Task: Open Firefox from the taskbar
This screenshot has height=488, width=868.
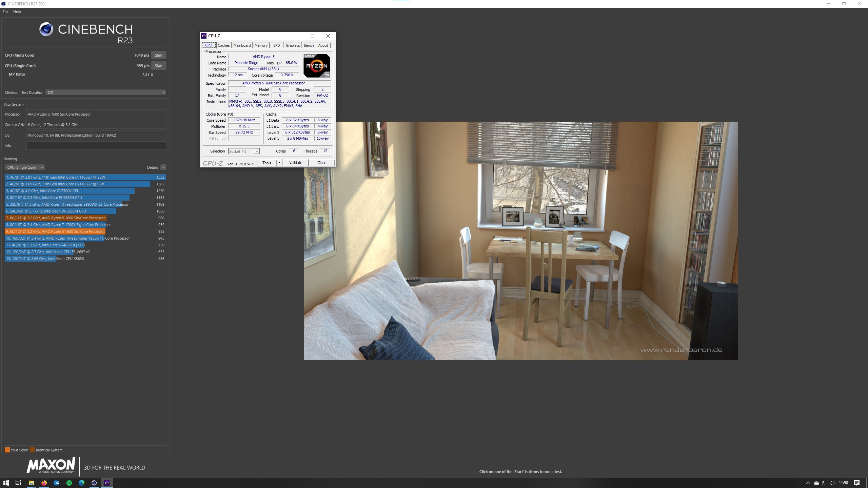Action: pos(44,483)
